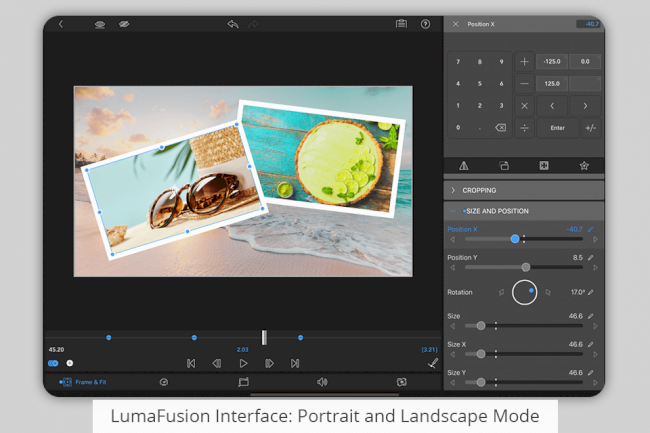Click the keypad multiply operator

click(x=524, y=106)
